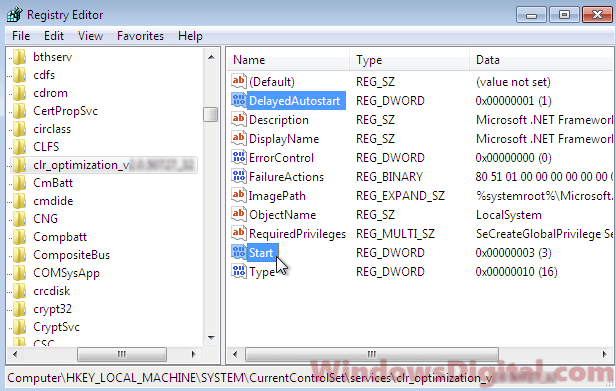The width and height of the screenshot is (616, 391).
Task: Click the values pane scroll left arrow
Action: click(x=235, y=354)
